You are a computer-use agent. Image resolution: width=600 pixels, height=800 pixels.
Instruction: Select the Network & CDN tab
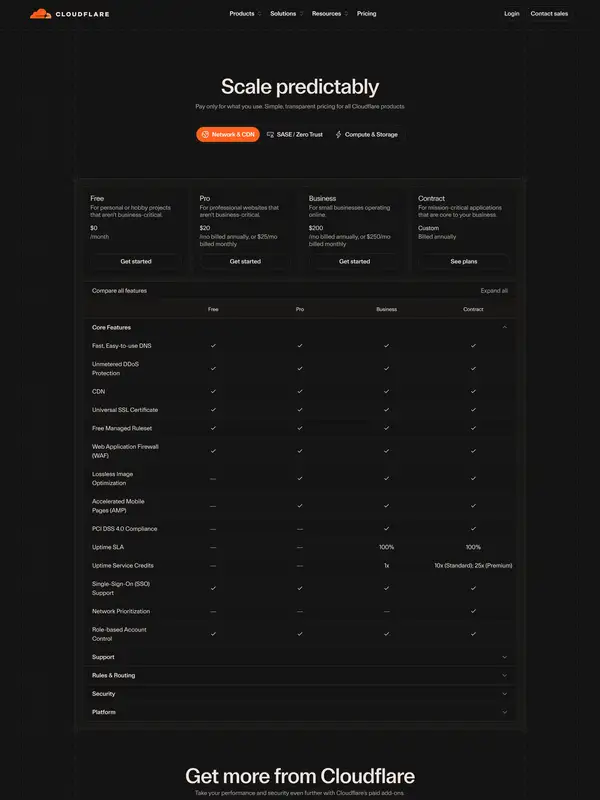pyautogui.click(x=228, y=135)
